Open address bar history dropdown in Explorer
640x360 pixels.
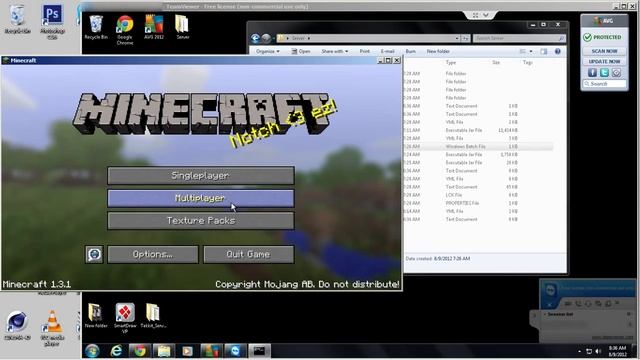[457, 38]
